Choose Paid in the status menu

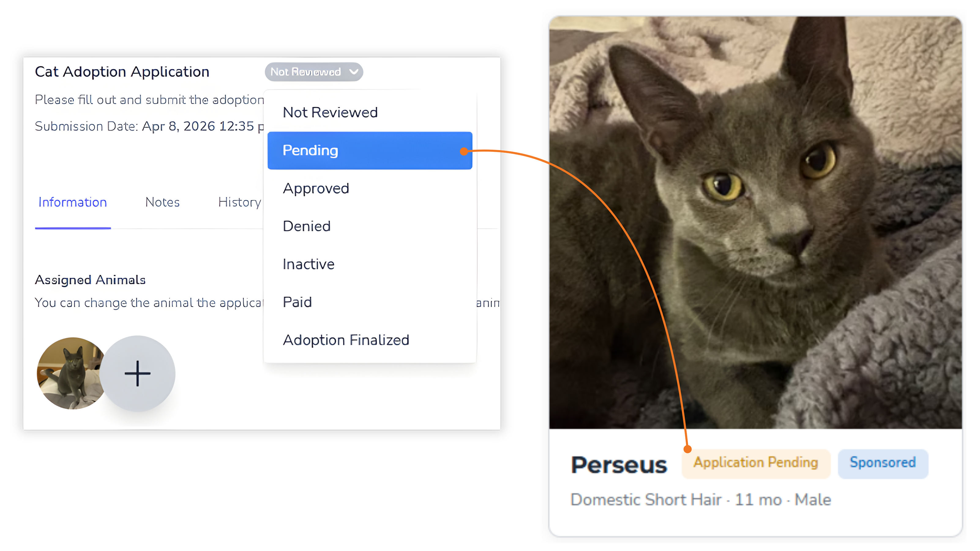click(x=297, y=302)
